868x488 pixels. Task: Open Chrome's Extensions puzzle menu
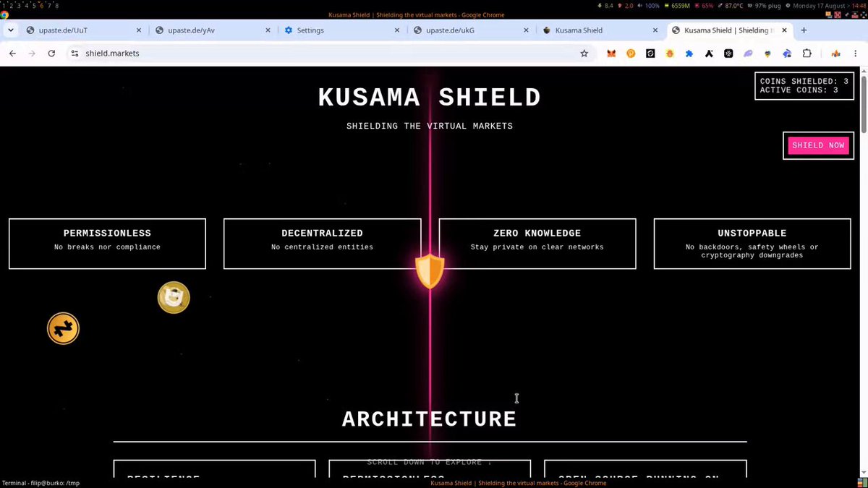(x=807, y=53)
